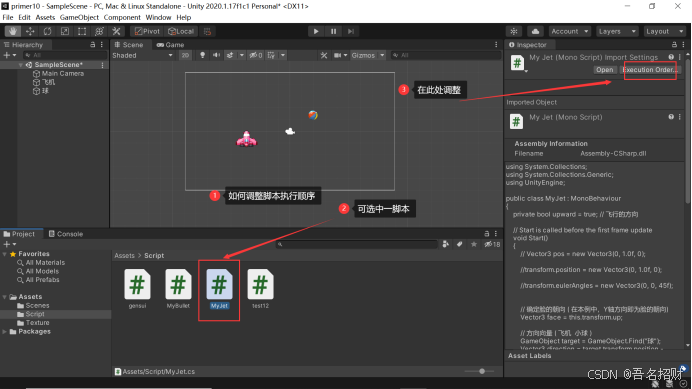
Task: Open Gizmos dropdown
Action: pyautogui.click(x=368, y=55)
